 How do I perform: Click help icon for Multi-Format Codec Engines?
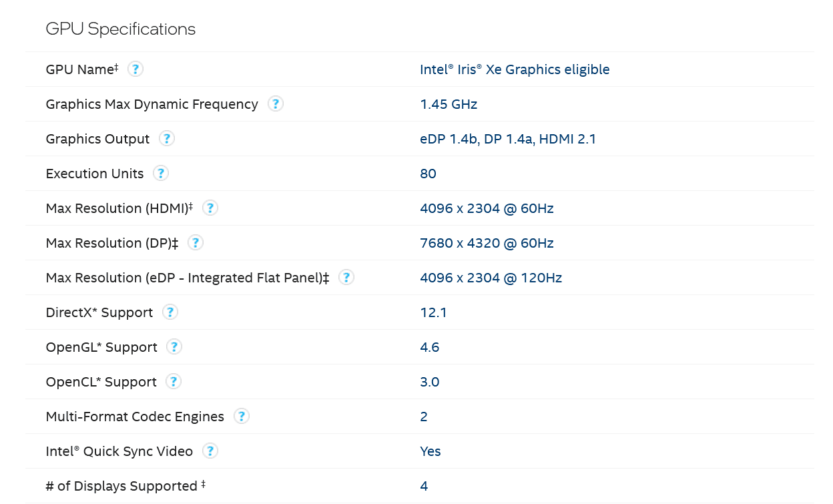pyautogui.click(x=242, y=417)
